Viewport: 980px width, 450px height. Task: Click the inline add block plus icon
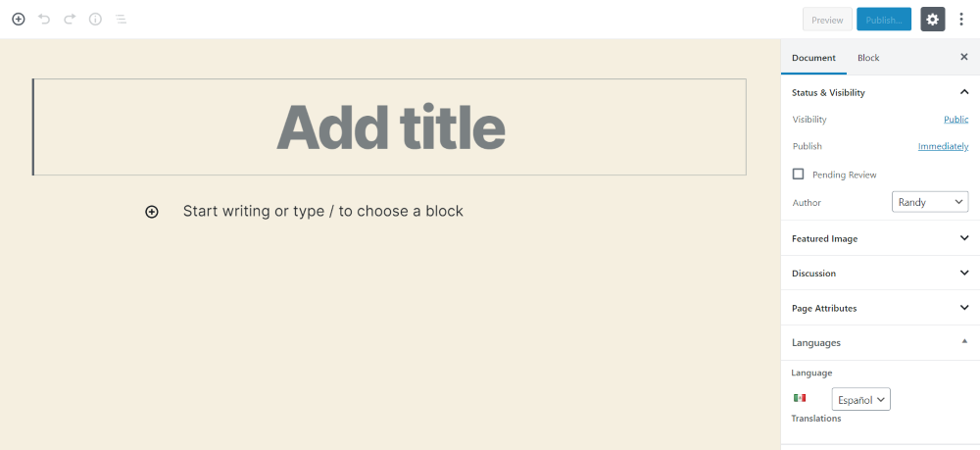[152, 212]
